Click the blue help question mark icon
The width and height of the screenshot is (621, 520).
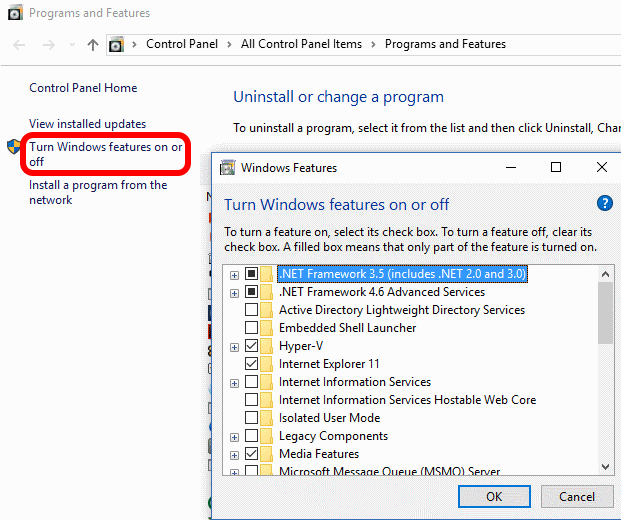tap(604, 203)
